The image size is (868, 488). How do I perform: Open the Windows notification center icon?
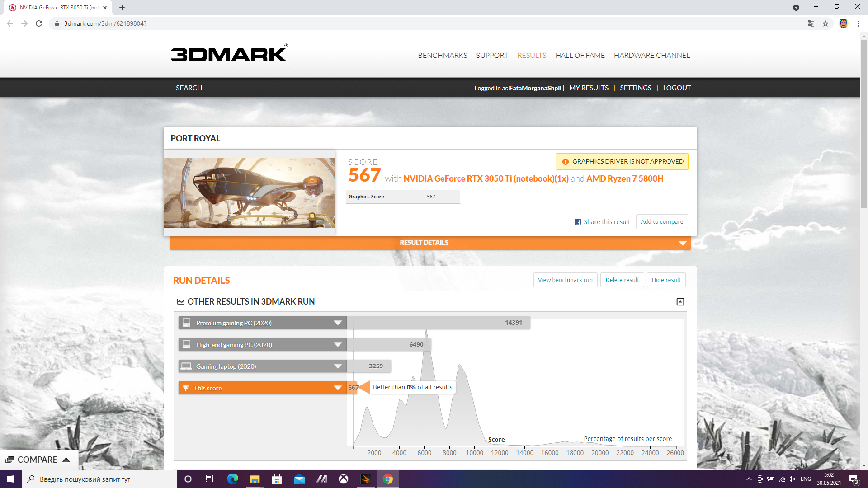tap(854, 479)
